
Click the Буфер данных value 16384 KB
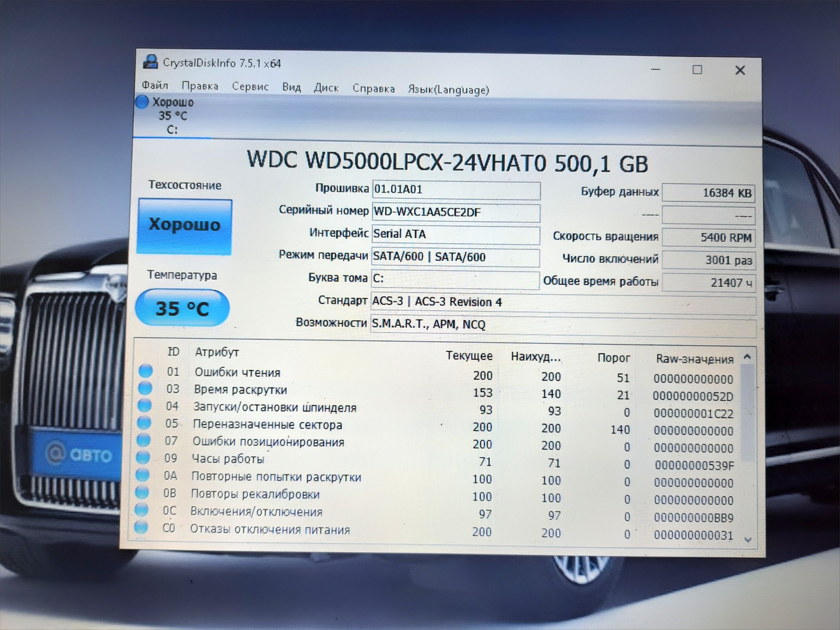click(709, 193)
